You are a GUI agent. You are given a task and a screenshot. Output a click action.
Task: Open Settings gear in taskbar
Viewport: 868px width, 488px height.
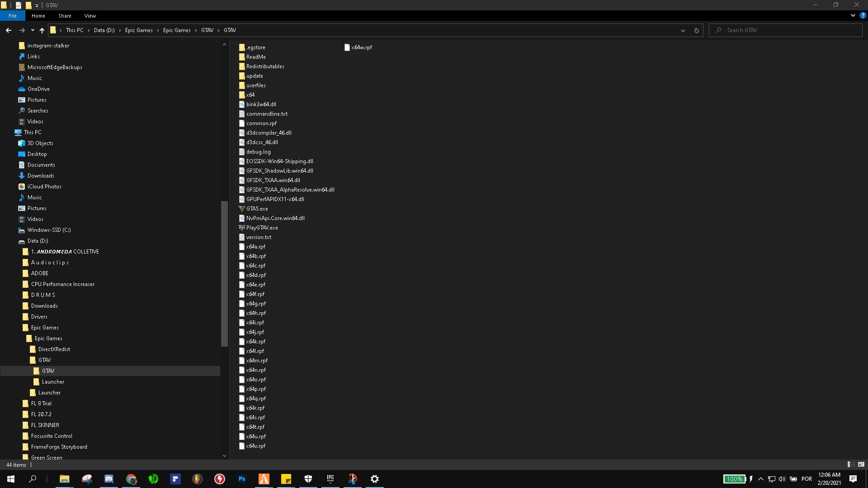[375, 479]
